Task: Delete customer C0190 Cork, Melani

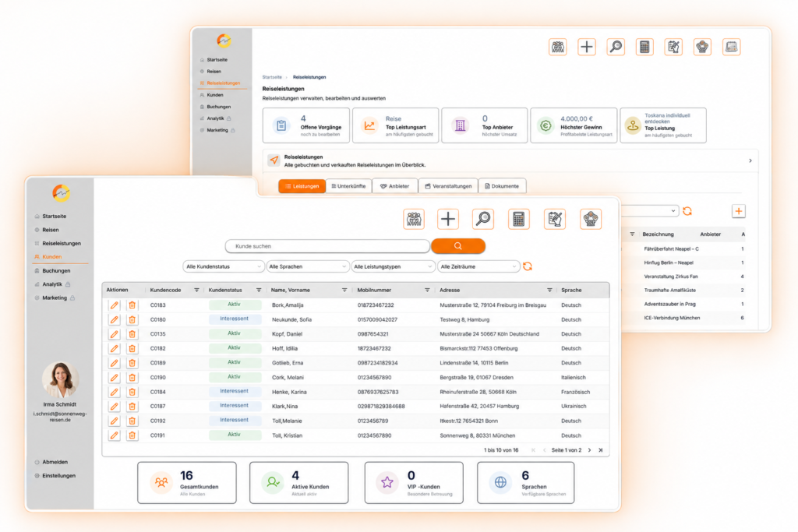Action: [132, 377]
